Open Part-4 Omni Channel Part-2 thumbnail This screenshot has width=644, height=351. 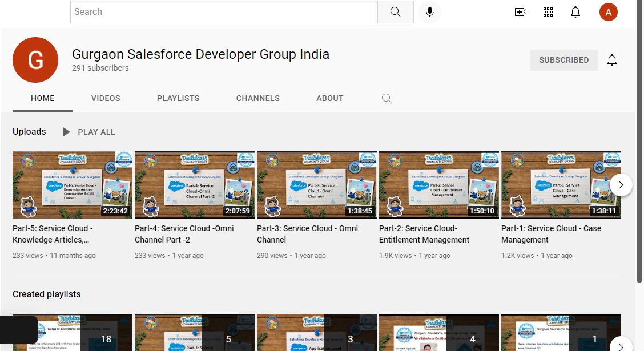(195, 185)
